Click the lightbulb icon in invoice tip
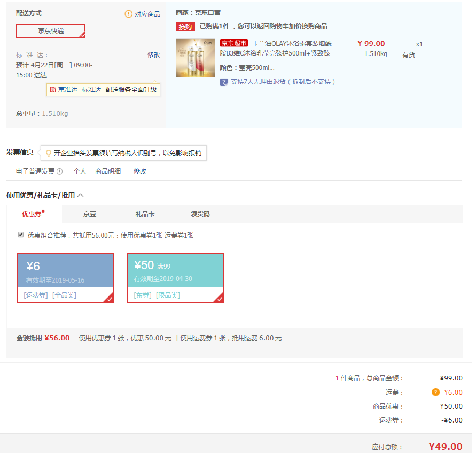The image size is (476, 453). tap(48, 153)
